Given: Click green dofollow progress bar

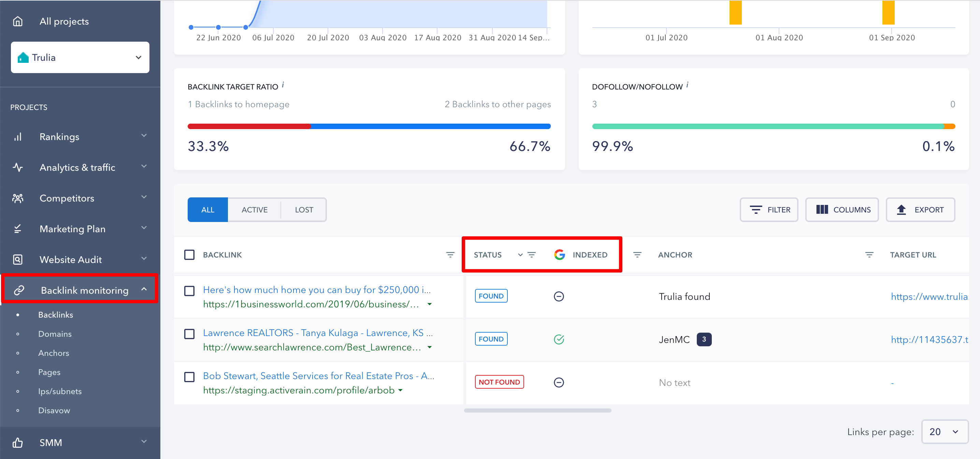Looking at the screenshot, I should click(768, 126).
